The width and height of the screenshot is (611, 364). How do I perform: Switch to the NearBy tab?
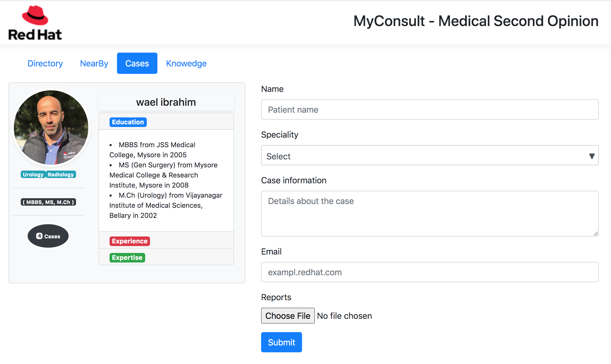[x=94, y=63]
